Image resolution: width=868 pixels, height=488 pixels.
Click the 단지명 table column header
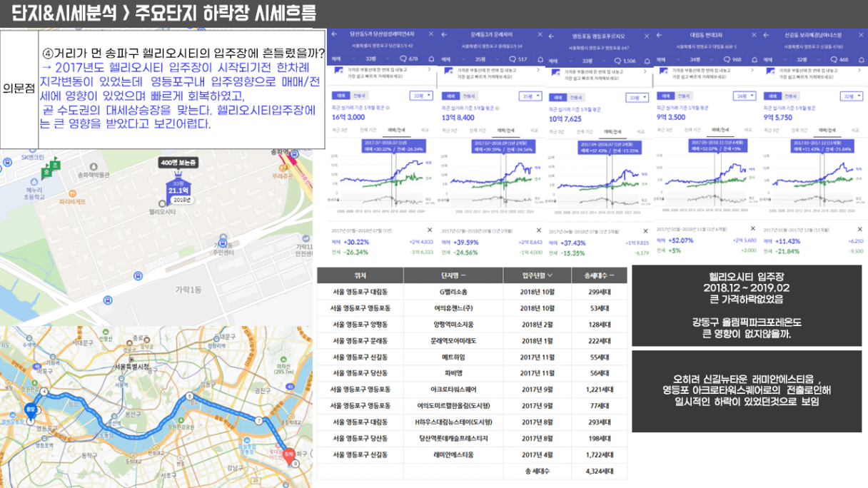point(453,275)
